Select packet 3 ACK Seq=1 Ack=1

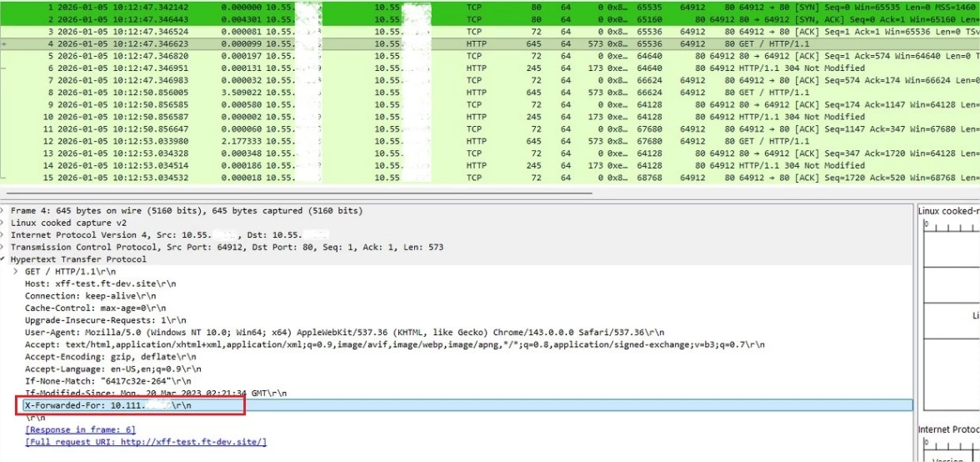(x=490, y=31)
